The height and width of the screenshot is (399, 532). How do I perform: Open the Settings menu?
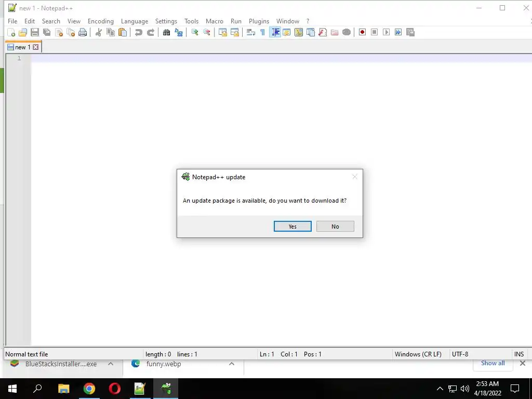tap(166, 21)
